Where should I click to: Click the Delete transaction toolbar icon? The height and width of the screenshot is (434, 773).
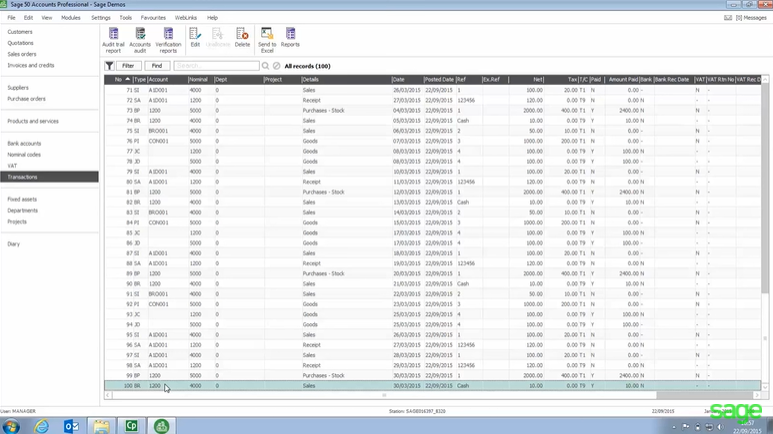(242, 37)
